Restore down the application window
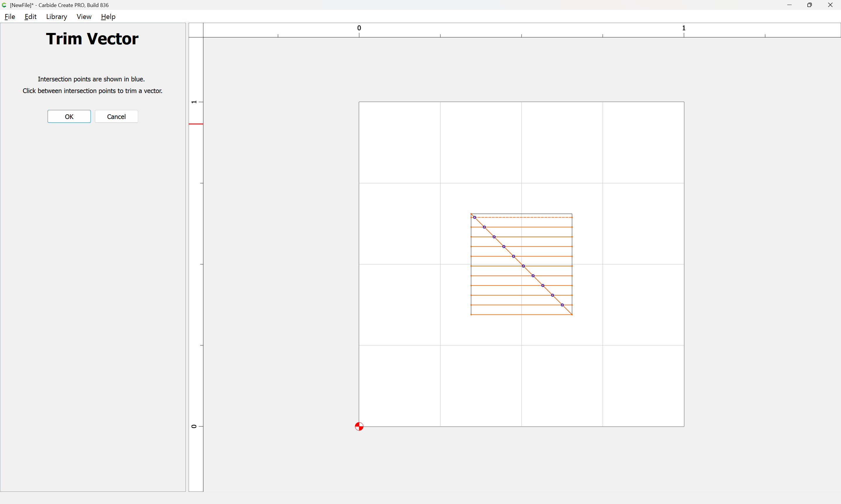Viewport: 841px width, 504px height. click(809, 5)
